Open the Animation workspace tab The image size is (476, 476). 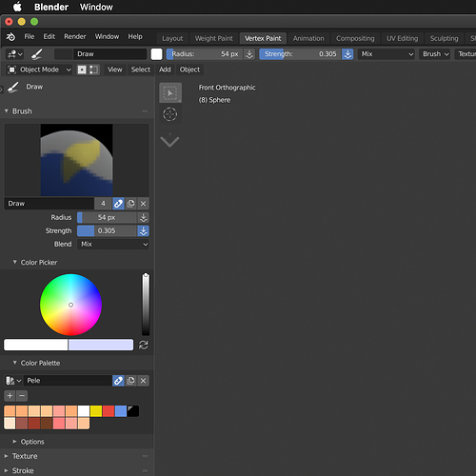click(x=308, y=38)
